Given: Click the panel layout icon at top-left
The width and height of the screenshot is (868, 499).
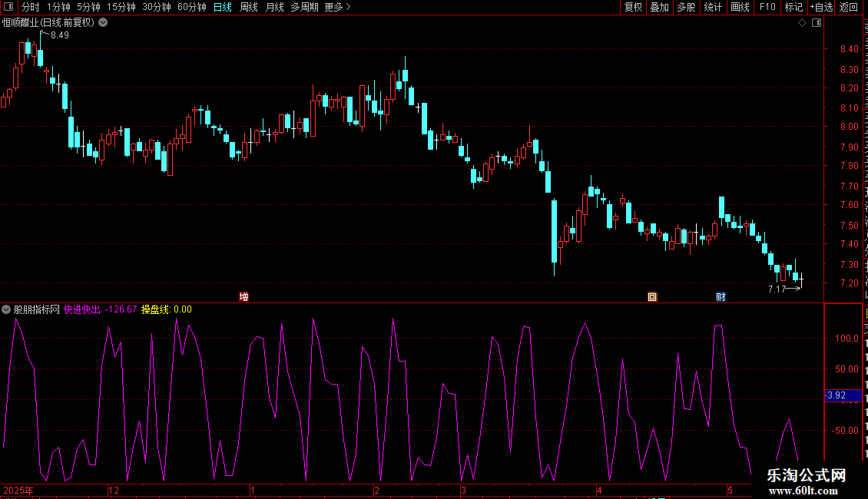Looking at the screenshot, I should (x=8, y=7).
